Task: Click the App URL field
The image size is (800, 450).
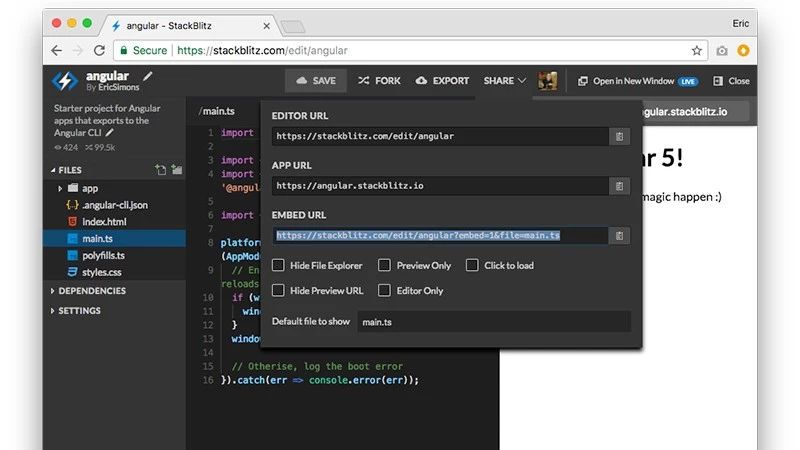Action: (x=440, y=186)
